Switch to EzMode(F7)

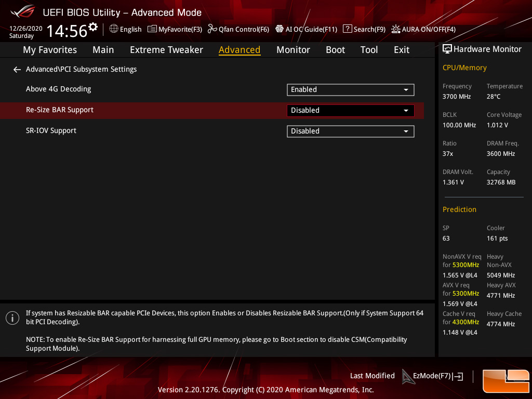tap(432, 376)
